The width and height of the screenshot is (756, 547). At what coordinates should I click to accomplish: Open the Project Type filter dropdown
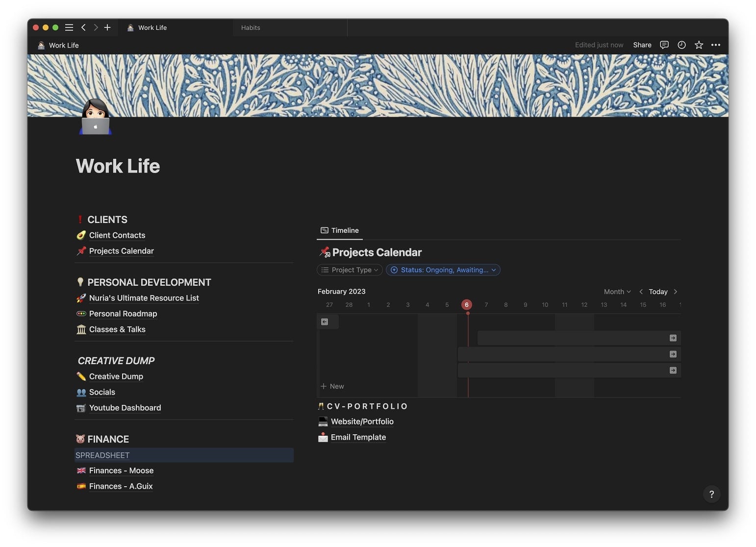coord(349,270)
